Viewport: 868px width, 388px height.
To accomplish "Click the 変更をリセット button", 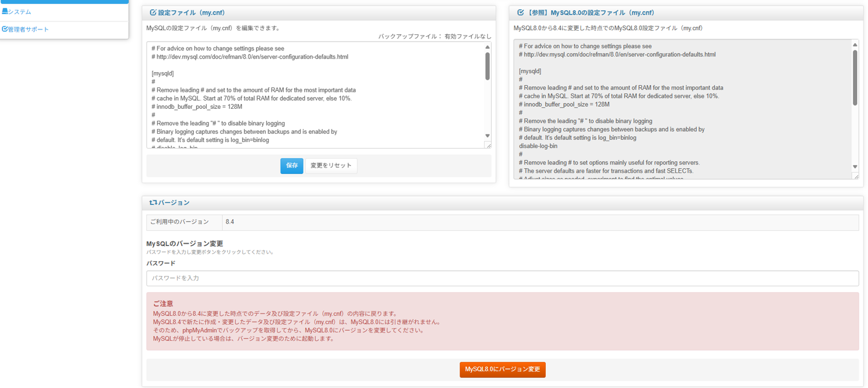I will [x=331, y=166].
